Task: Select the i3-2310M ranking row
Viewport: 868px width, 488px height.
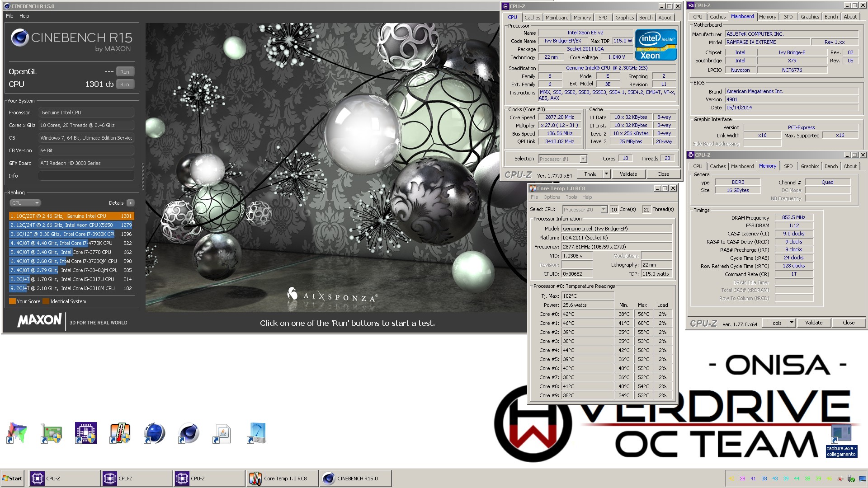Action: click(x=71, y=288)
